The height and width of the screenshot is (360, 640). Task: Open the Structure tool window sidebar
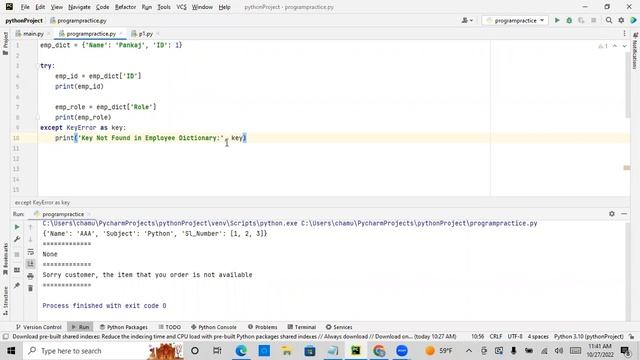tap(5, 301)
